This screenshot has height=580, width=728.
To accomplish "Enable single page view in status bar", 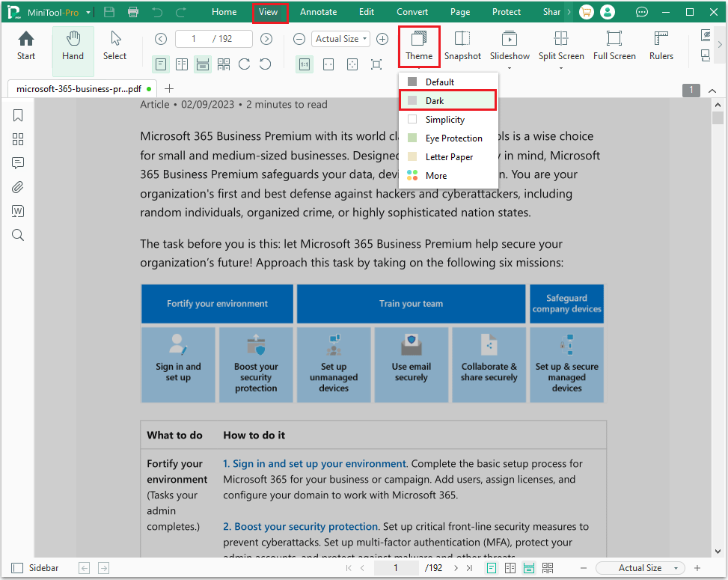I will click(x=492, y=568).
